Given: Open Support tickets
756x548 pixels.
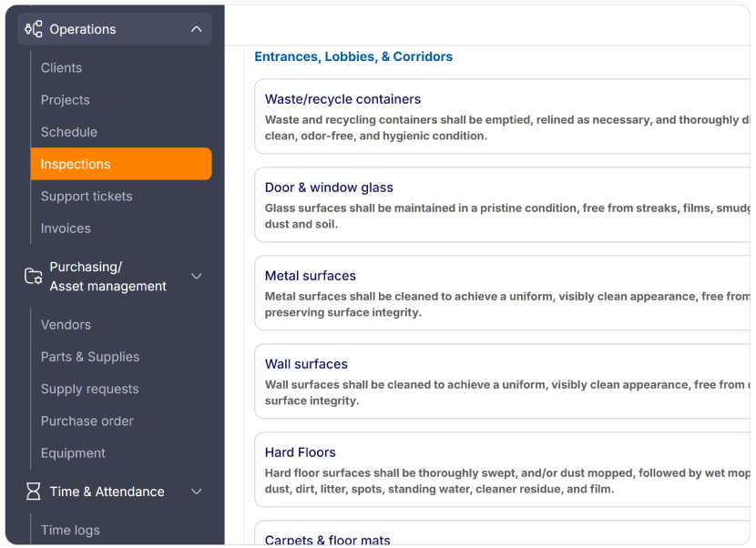Looking at the screenshot, I should tap(87, 196).
